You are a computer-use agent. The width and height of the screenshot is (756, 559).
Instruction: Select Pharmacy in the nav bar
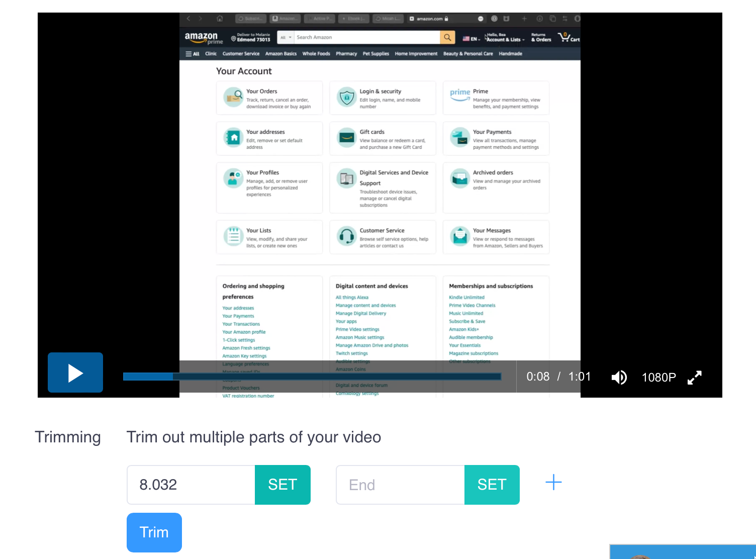(346, 54)
